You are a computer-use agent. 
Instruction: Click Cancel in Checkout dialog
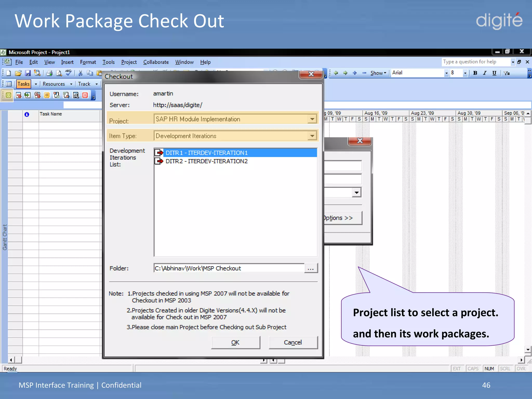pyautogui.click(x=293, y=342)
